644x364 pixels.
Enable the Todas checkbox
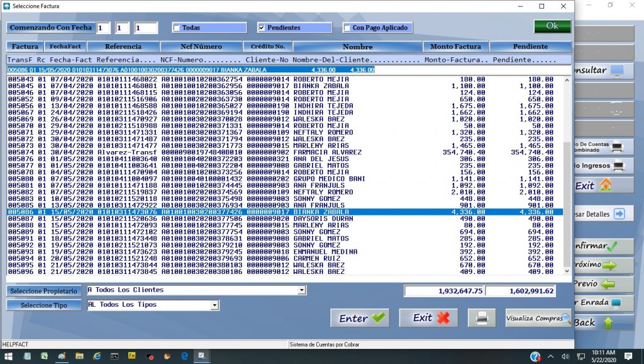[177, 28]
